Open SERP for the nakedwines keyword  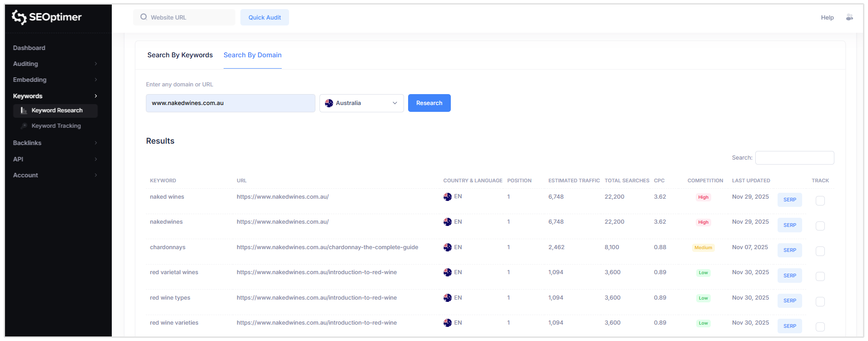tap(789, 225)
